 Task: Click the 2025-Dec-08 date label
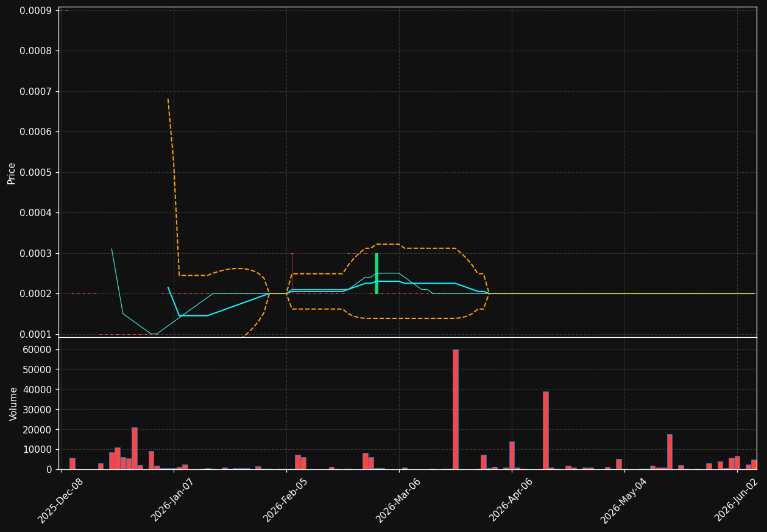[x=60, y=500]
